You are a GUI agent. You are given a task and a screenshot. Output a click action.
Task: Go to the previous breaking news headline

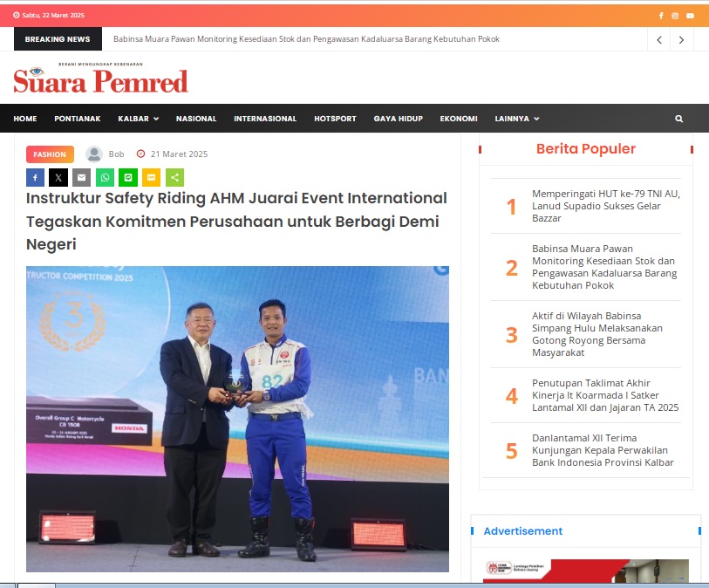(659, 39)
